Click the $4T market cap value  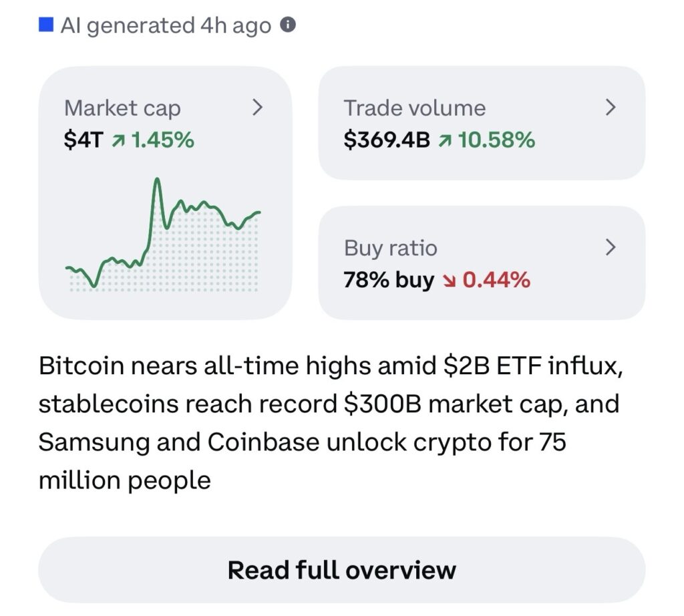83,140
